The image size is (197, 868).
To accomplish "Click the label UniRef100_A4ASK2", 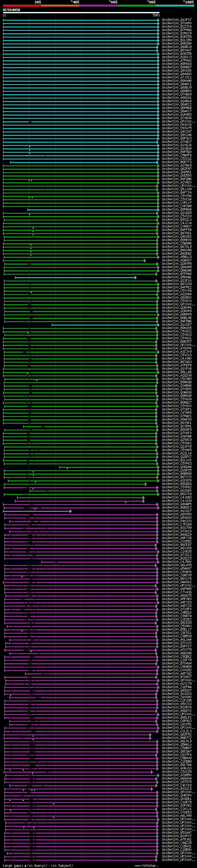I will (x=177, y=582).
